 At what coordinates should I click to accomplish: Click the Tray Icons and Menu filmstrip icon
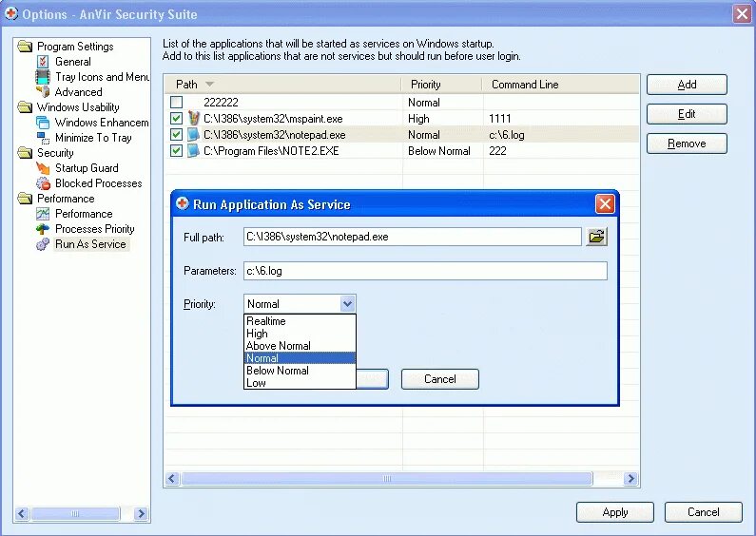click(x=43, y=77)
